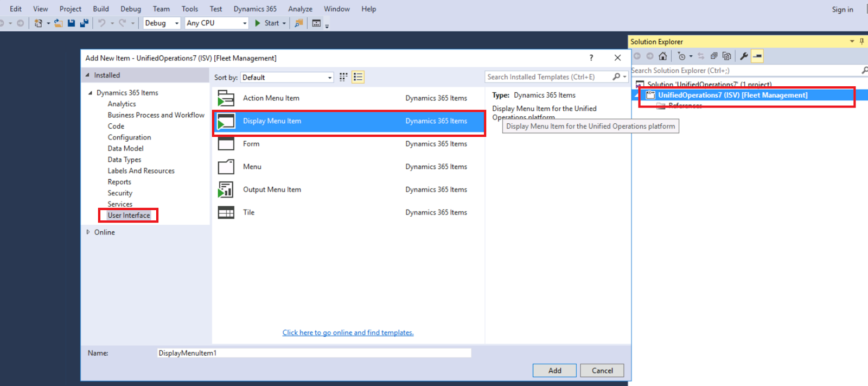Click the green Start play icon

[258, 23]
